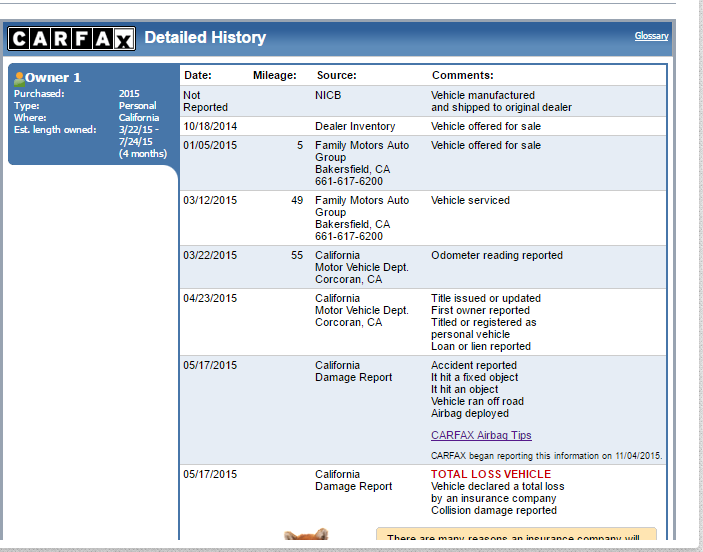Click the Mileage column header
The width and height of the screenshot is (703, 552).
pyautogui.click(x=274, y=75)
